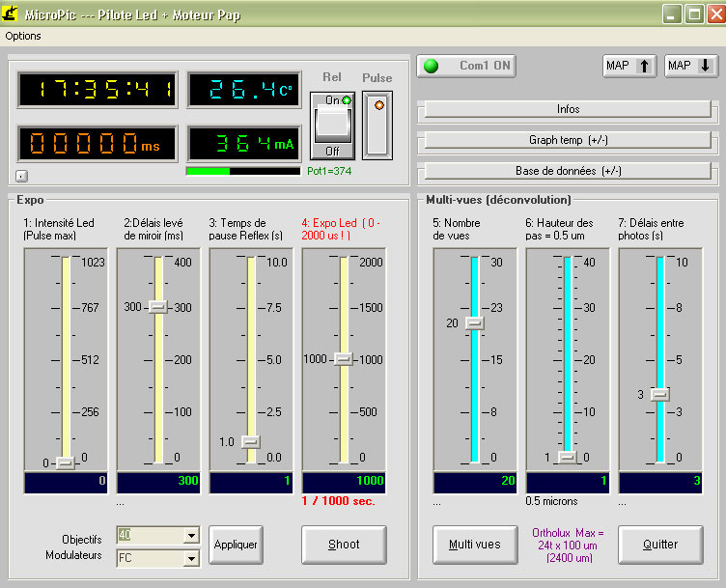Click the Pot1=374 label

329,171
